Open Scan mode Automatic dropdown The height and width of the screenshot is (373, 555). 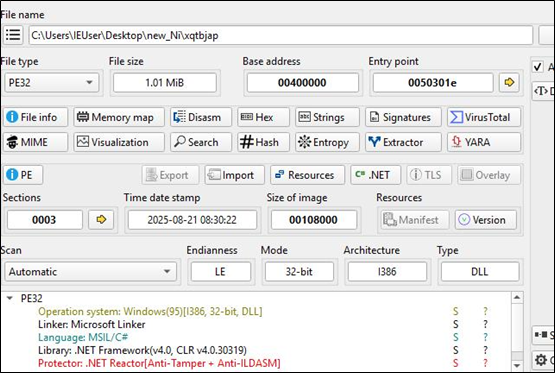[x=91, y=272]
